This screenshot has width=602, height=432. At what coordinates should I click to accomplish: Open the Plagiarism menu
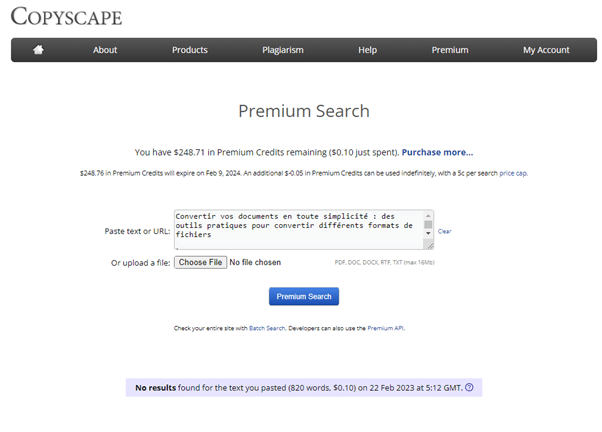[283, 50]
